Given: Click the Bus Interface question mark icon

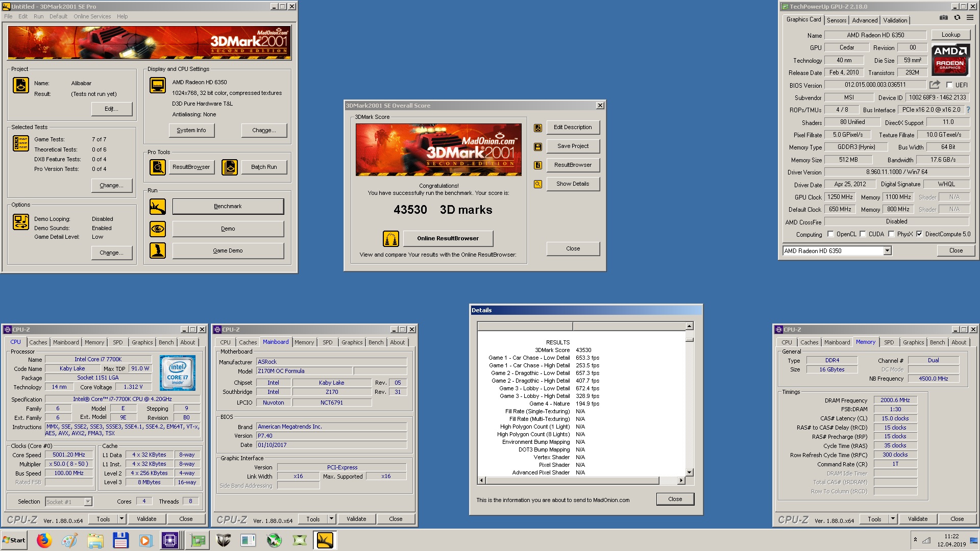Looking at the screenshot, I should pos(968,110).
